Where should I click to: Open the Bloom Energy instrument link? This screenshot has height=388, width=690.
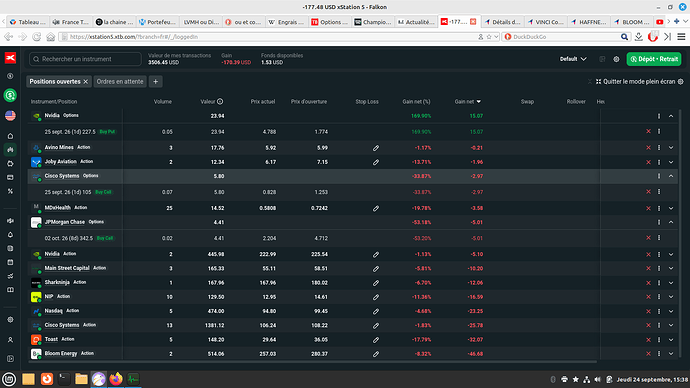[x=61, y=353]
